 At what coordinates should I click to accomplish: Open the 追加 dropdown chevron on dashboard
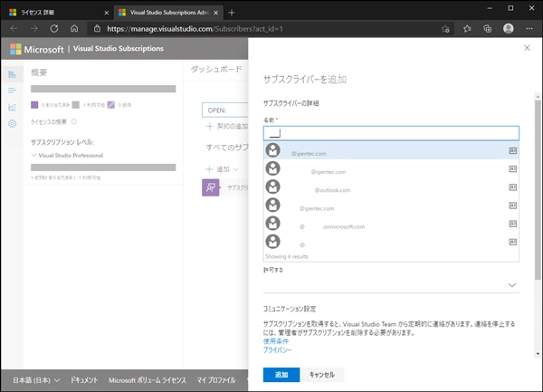[236, 169]
